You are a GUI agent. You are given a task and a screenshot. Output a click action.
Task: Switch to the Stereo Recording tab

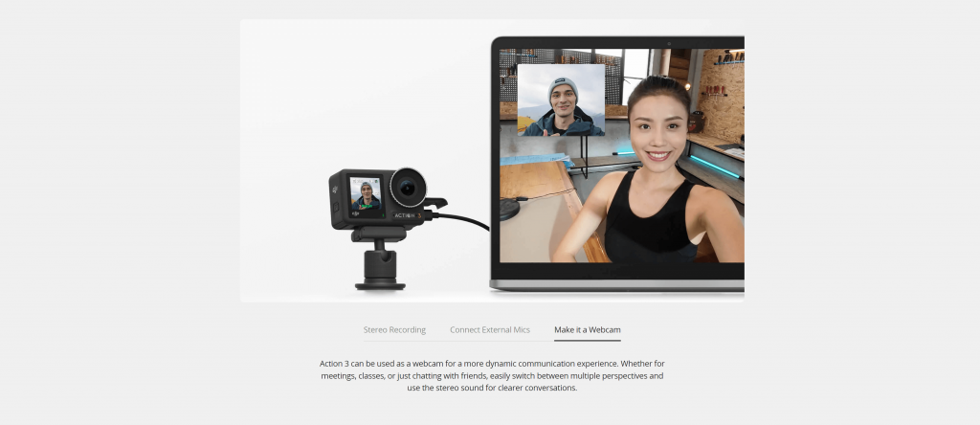[394, 330]
